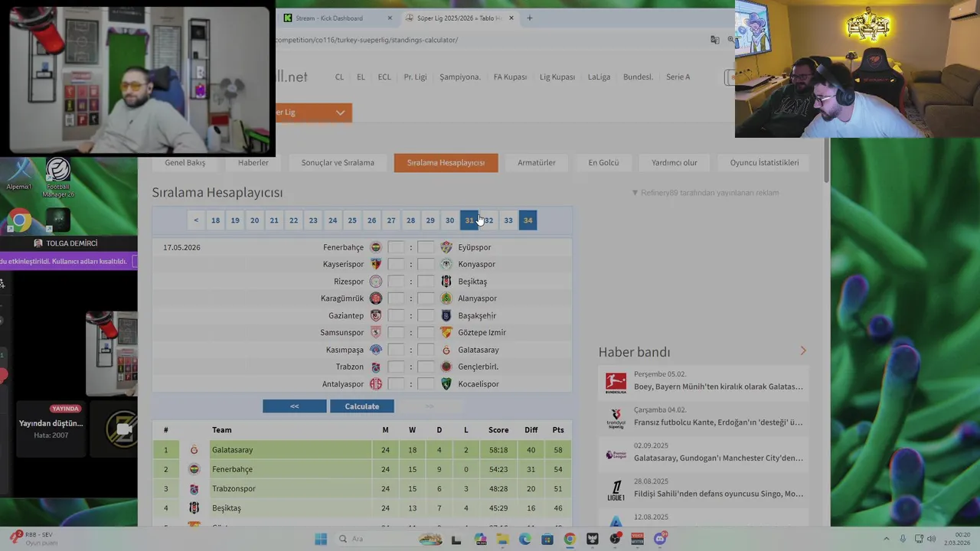Click the Rizespor club logo
The width and height of the screenshot is (980, 551).
click(x=376, y=282)
